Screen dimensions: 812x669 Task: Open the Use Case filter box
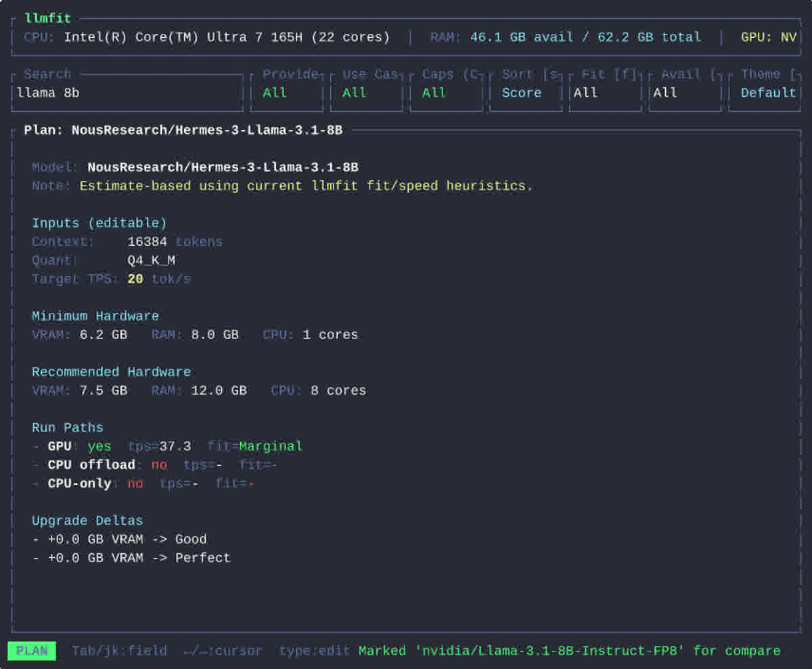pos(367,93)
